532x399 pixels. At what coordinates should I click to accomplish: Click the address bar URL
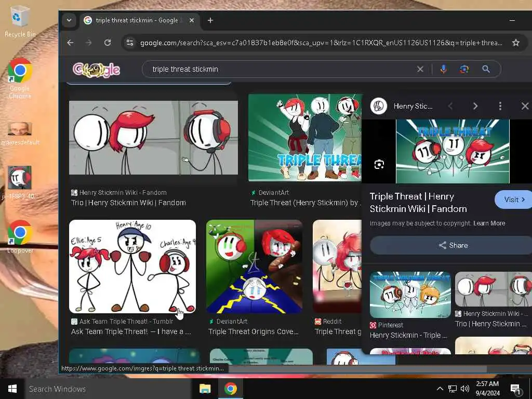[321, 43]
